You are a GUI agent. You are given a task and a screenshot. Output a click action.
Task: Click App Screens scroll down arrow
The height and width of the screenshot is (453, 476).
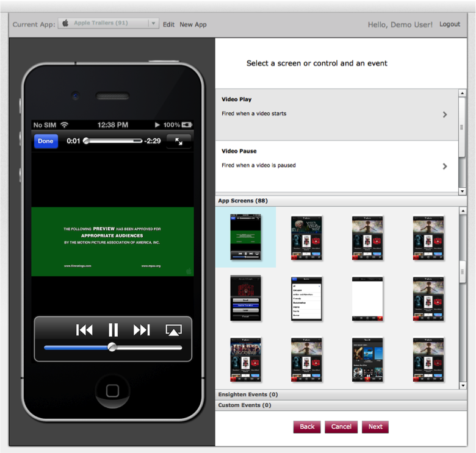click(463, 386)
